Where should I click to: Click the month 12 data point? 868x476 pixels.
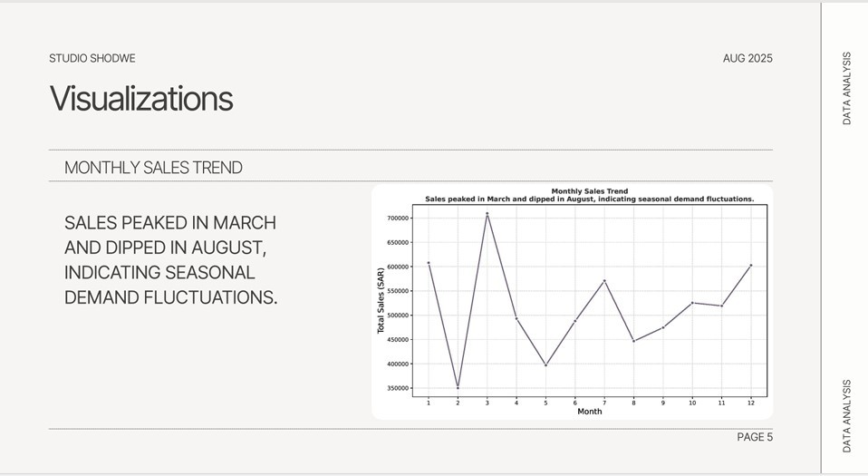click(751, 266)
